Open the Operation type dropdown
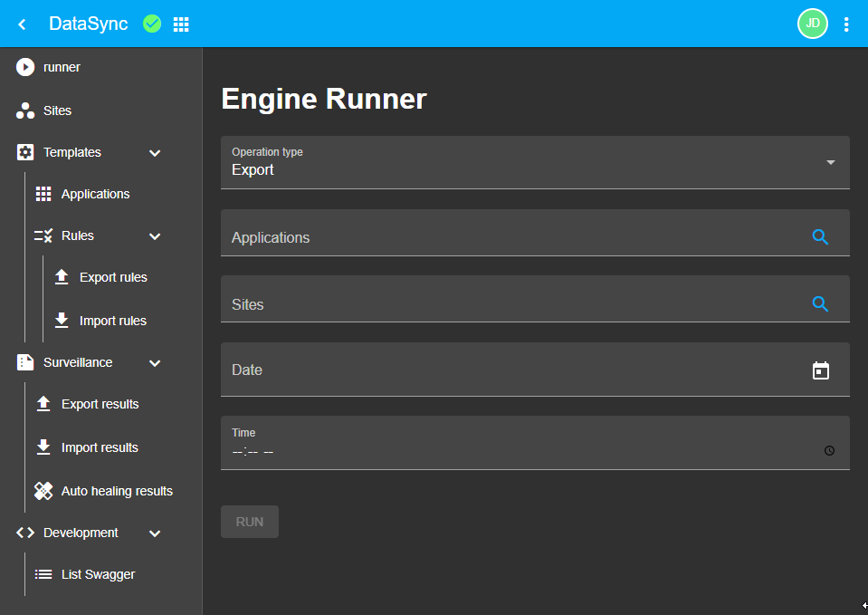The height and width of the screenshot is (615, 868). 535,163
